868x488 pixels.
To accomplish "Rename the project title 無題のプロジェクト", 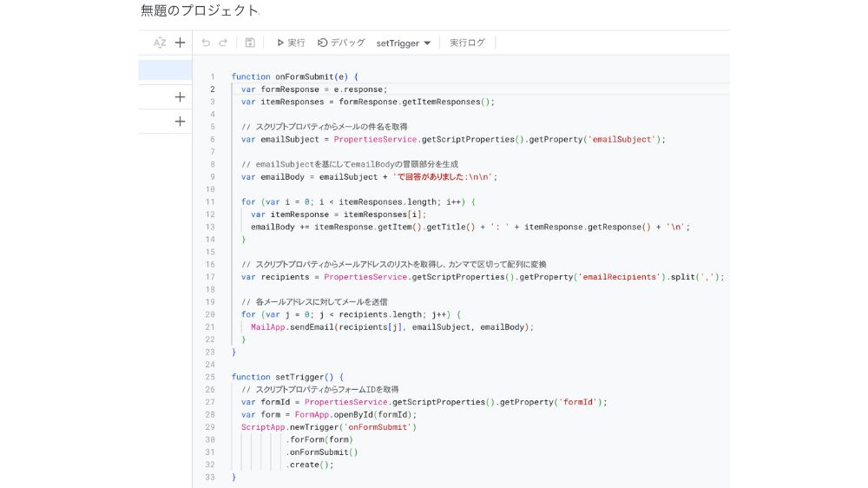I will tap(200, 11).
